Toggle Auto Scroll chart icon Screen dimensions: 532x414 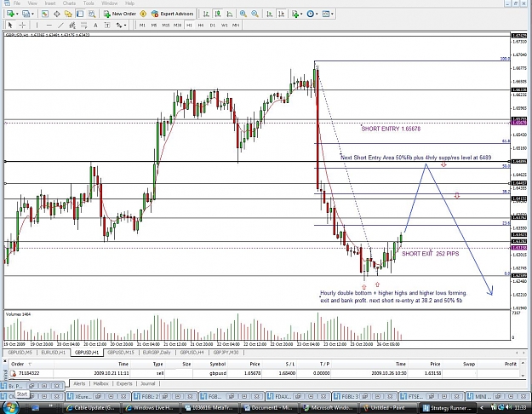point(269,14)
